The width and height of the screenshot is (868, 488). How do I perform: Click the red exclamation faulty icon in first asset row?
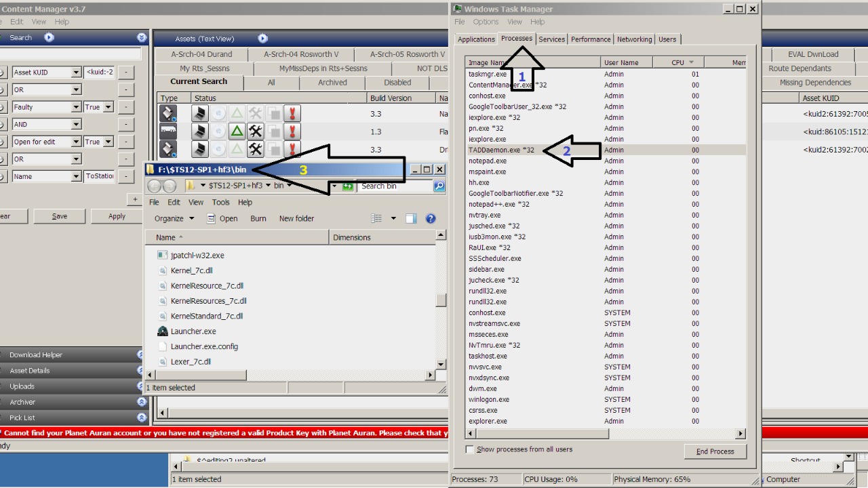pos(292,114)
